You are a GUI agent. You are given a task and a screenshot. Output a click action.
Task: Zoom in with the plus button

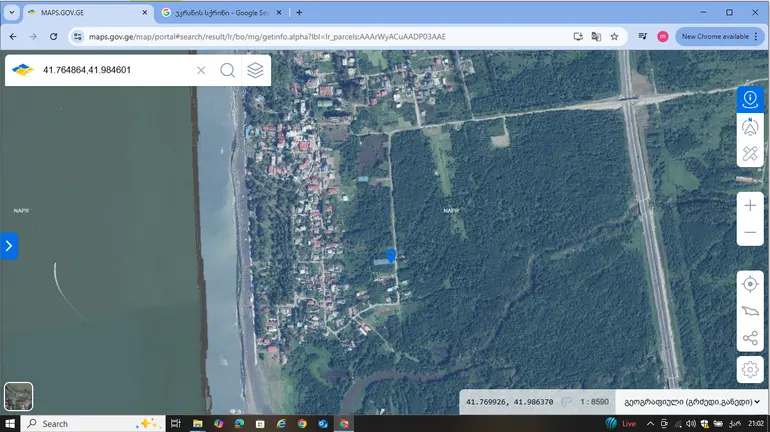point(750,205)
